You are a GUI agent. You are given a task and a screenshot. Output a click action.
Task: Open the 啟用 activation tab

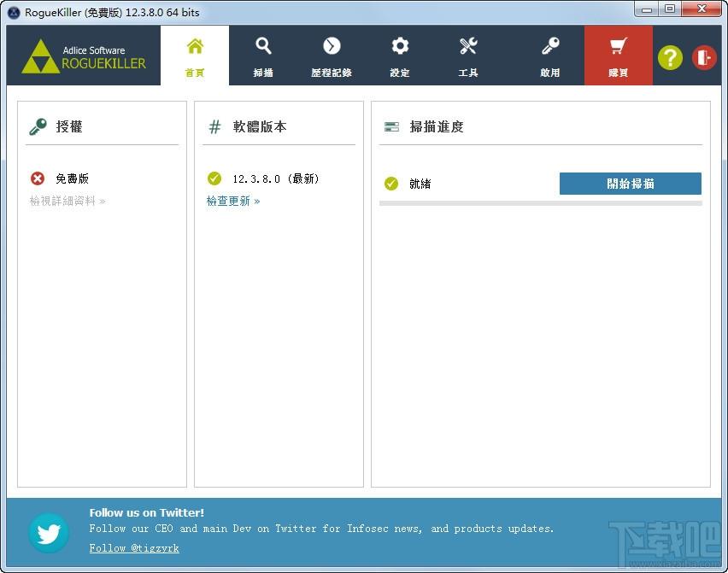[550, 56]
